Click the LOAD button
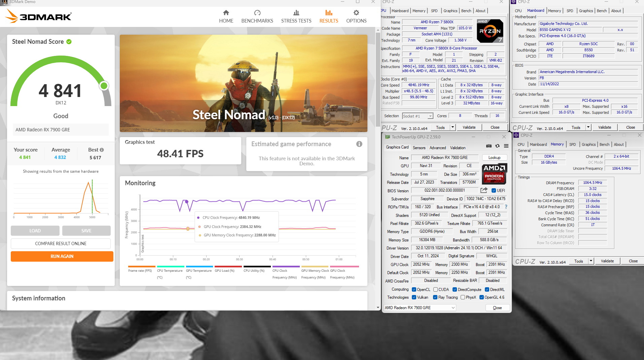644x360 pixels. pos(35,231)
